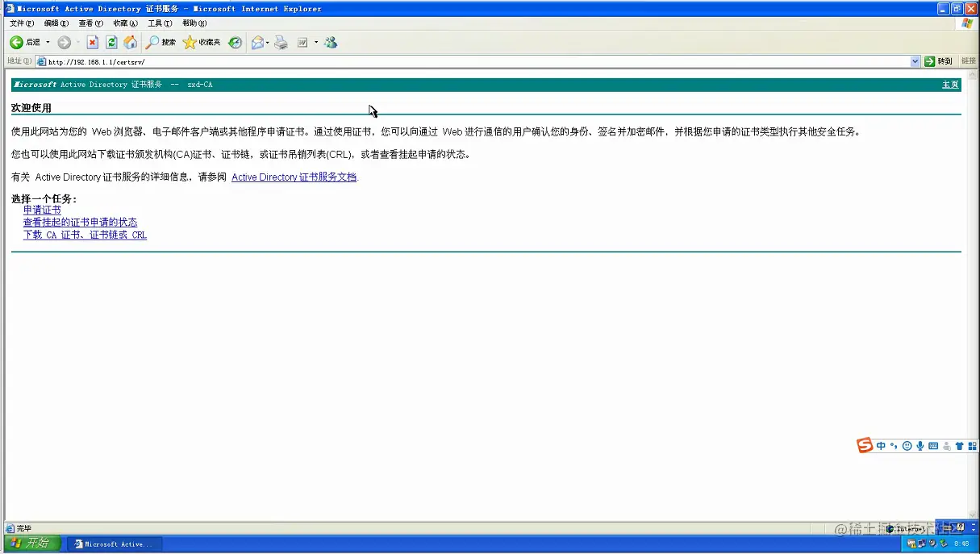
Task: Click the Edit document toolbar icon
Action: tap(302, 42)
